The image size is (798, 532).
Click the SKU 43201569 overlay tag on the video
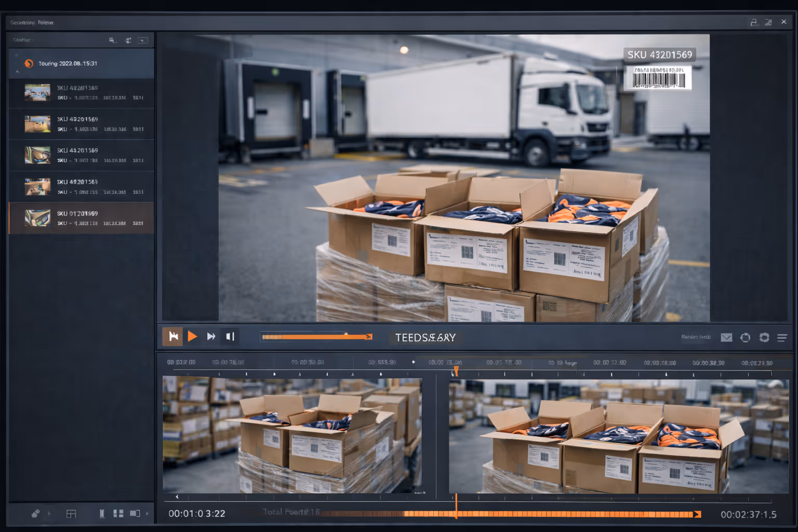[x=659, y=55]
